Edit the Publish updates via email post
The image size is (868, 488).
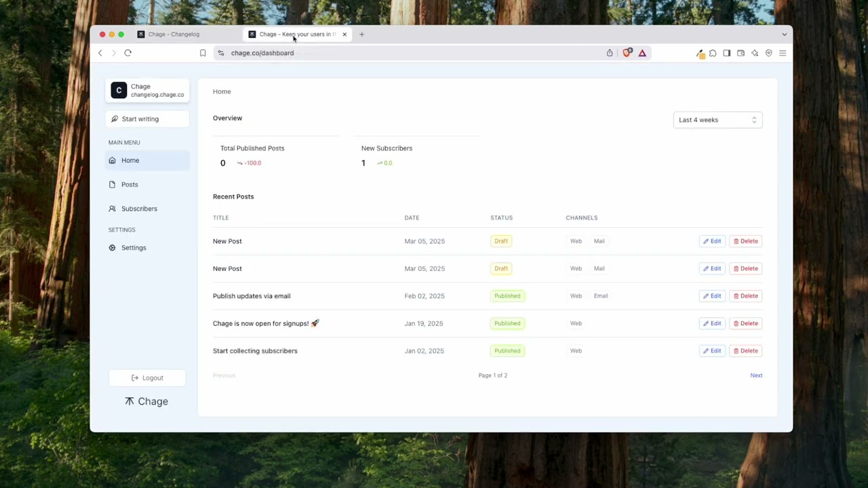click(x=712, y=296)
